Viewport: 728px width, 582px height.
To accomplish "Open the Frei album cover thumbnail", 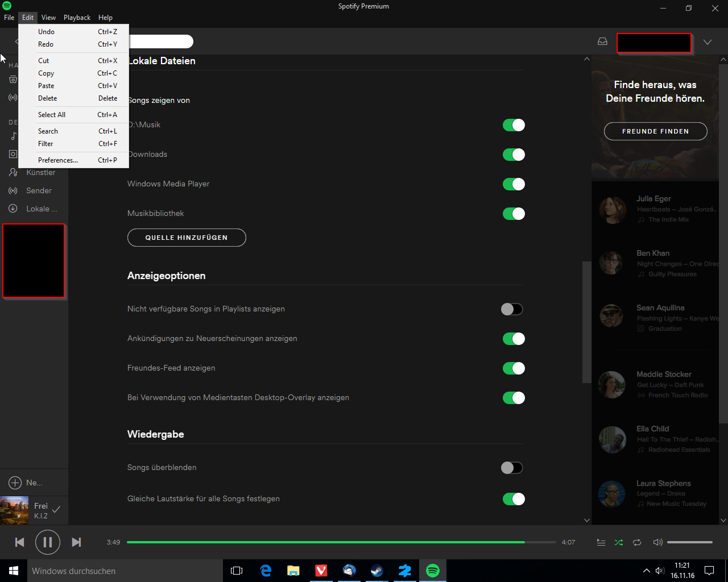I will [x=14, y=510].
